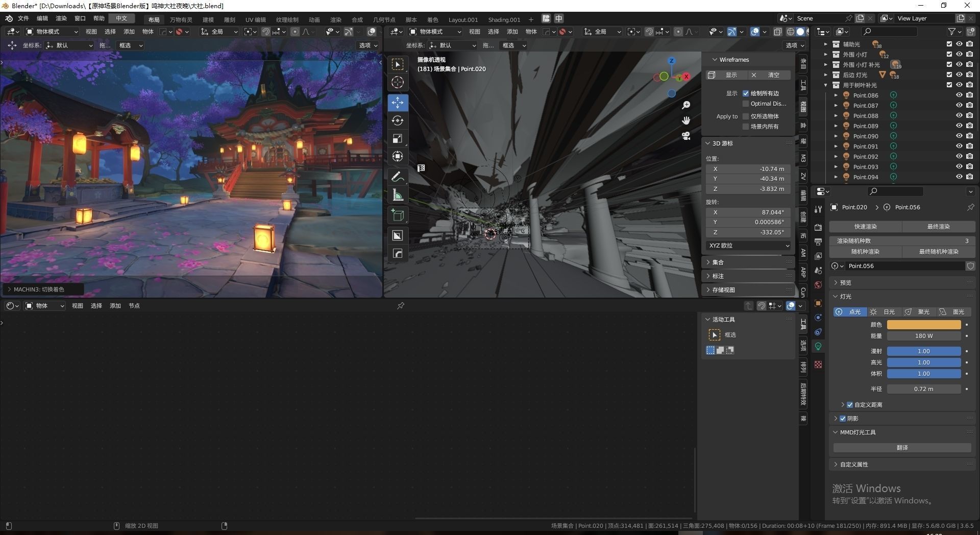This screenshot has height=535, width=980.
Task: Pin the node editor tree
Action: (x=401, y=306)
